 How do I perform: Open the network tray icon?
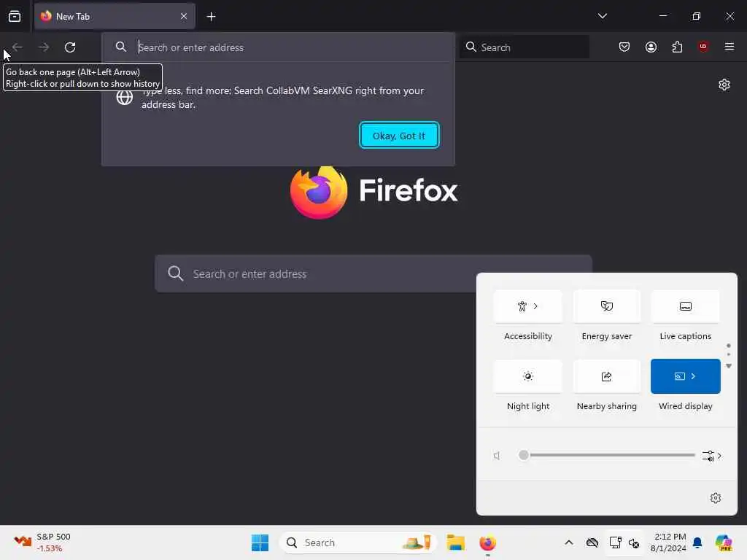click(x=615, y=542)
